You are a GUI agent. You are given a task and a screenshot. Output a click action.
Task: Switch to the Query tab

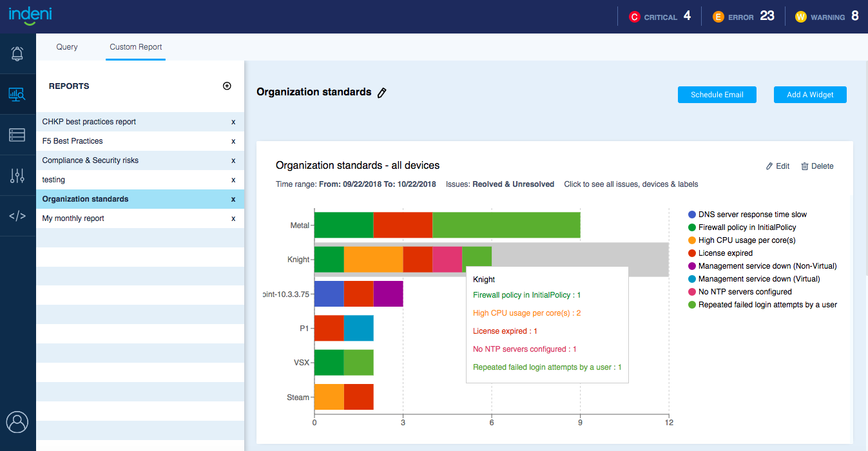67,47
